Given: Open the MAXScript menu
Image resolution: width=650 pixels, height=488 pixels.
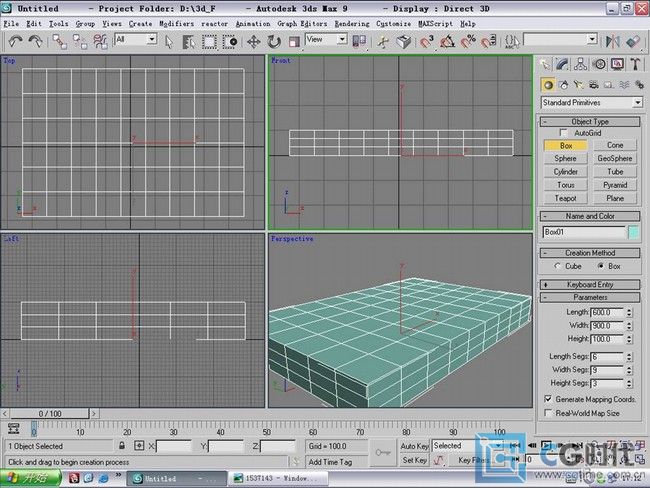Looking at the screenshot, I should click(436, 24).
